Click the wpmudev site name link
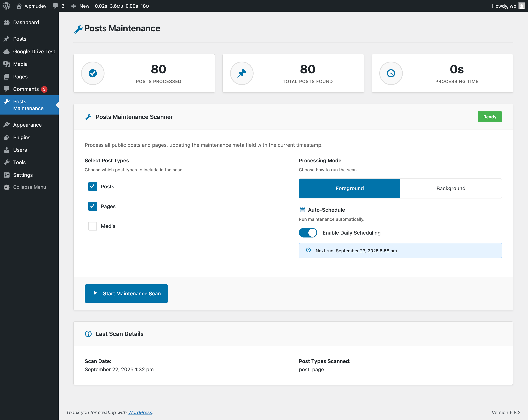Viewport: 528px width, 420px height. coord(36,6)
